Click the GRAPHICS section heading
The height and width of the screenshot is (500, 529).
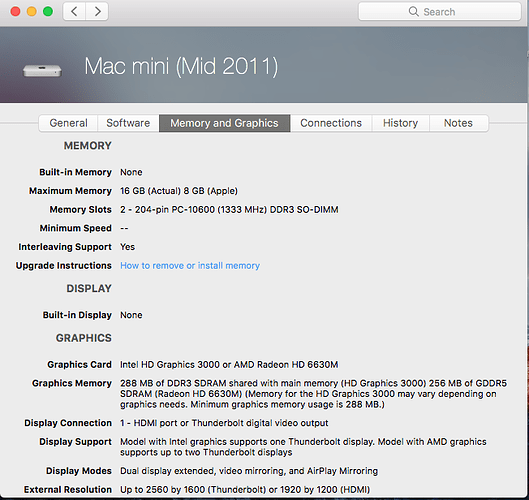click(84, 338)
